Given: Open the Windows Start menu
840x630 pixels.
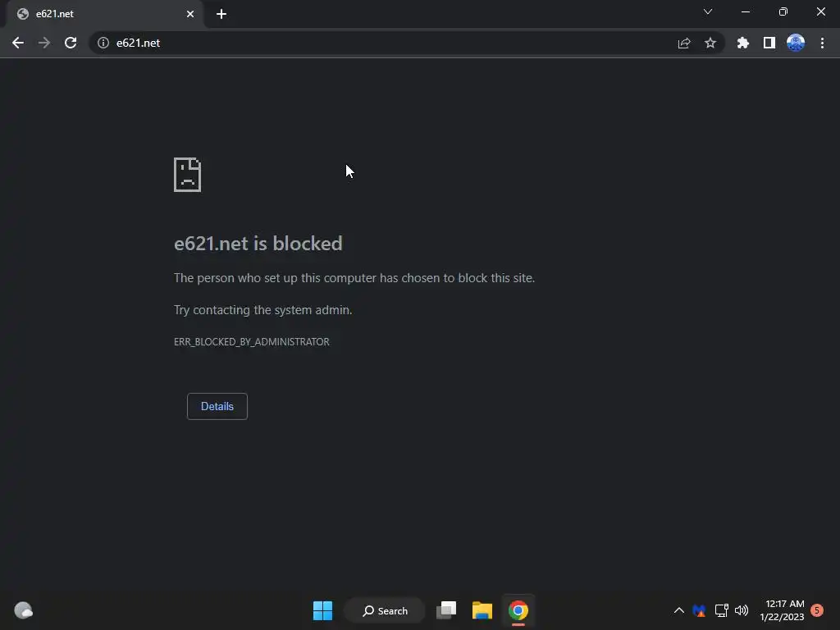Looking at the screenshot, I should point(322,610).
